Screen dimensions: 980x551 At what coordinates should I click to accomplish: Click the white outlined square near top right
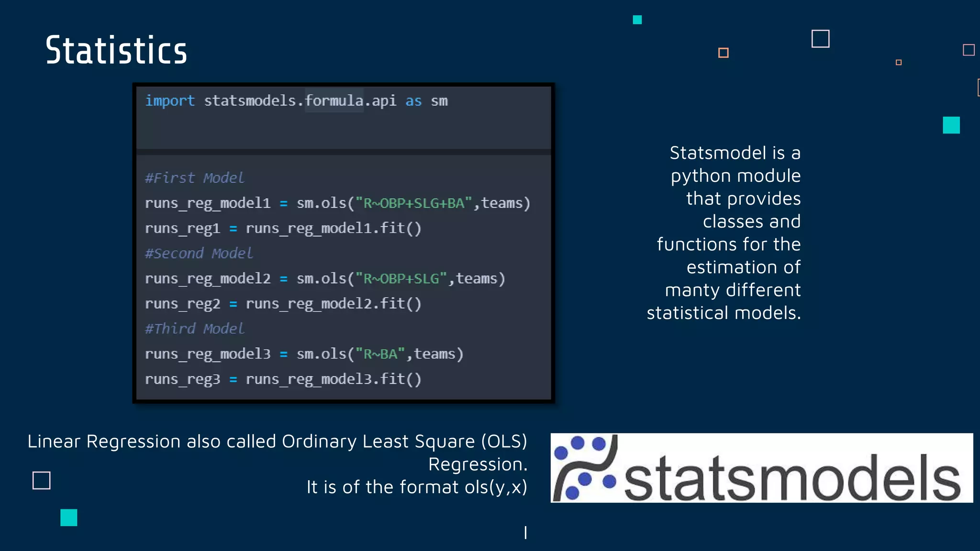pos(820,39)
